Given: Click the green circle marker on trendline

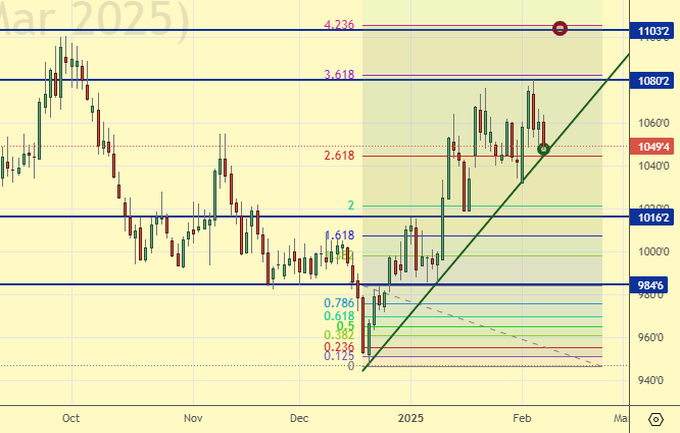Looking at the screenshot, I should 544,149.
